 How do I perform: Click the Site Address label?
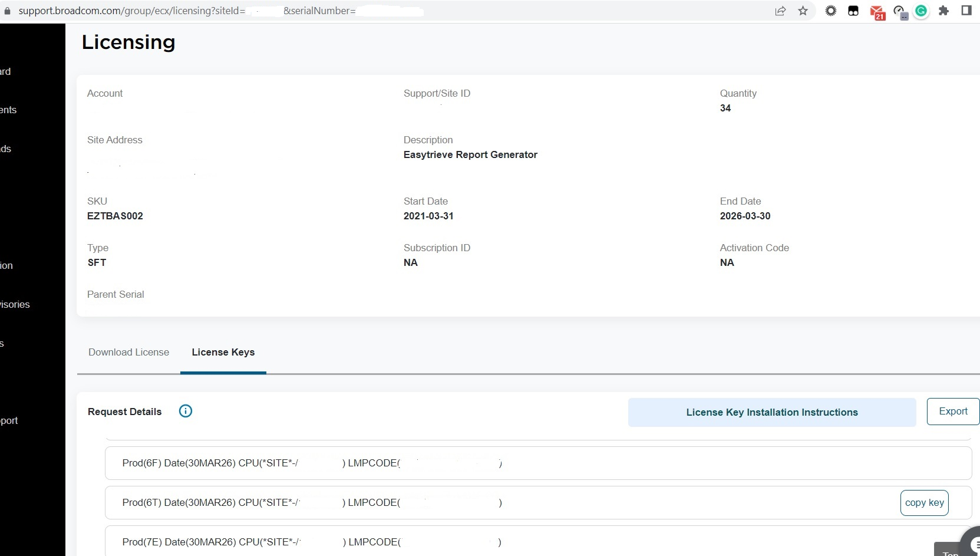click(115, 140)
